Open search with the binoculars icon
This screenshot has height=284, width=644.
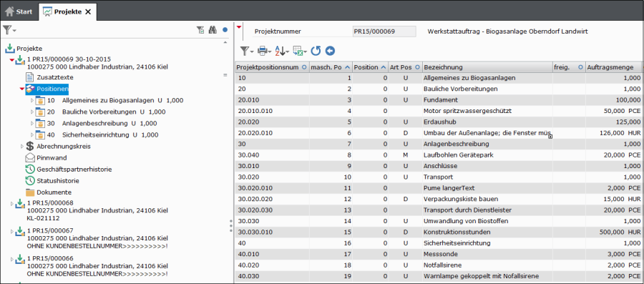click(213, 29)
